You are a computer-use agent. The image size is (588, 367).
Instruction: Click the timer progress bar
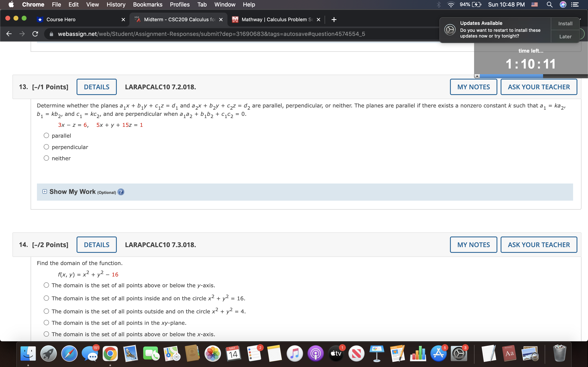click(x=511, y=76)
